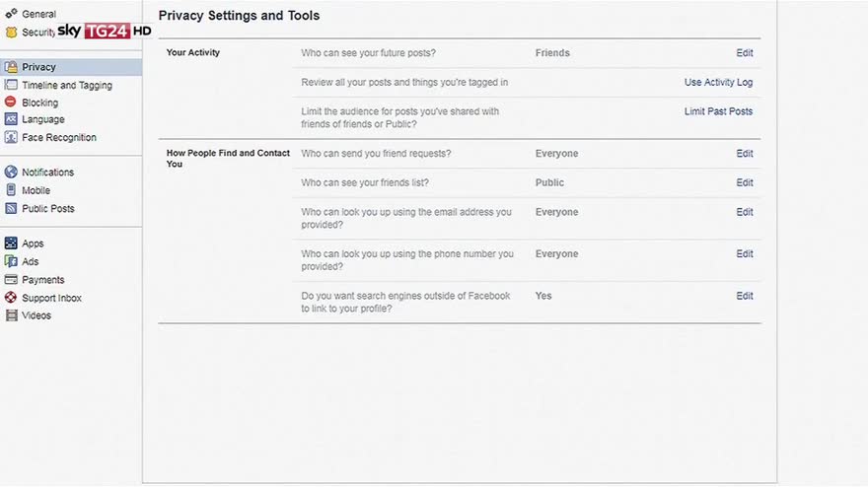Click the Videos film icon
The width and height of the screenshot is (868, 487).
[11, 315]
